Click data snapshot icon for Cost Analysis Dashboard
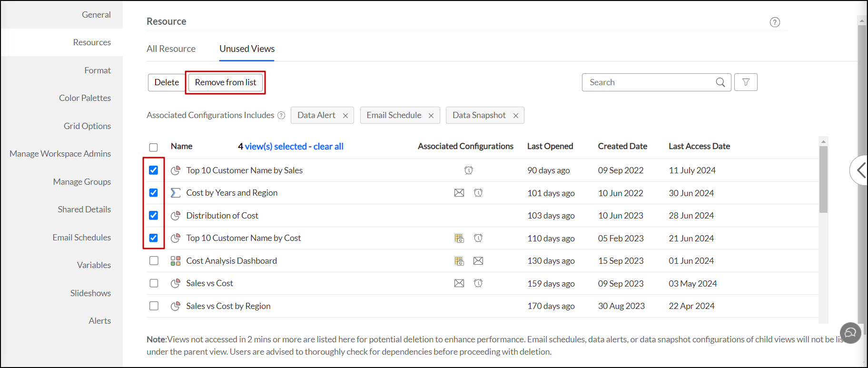868x368 pixels. (x=459, y=261)
